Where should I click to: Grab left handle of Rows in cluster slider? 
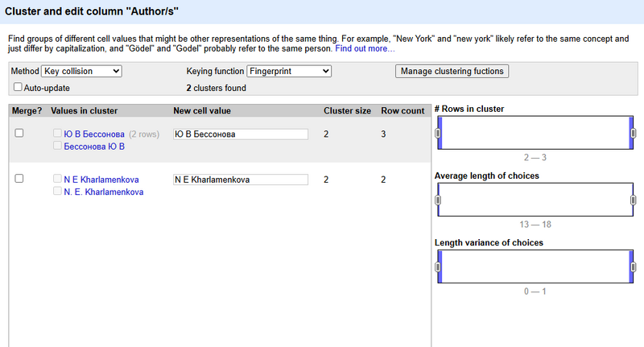click(x=438, y=133)
